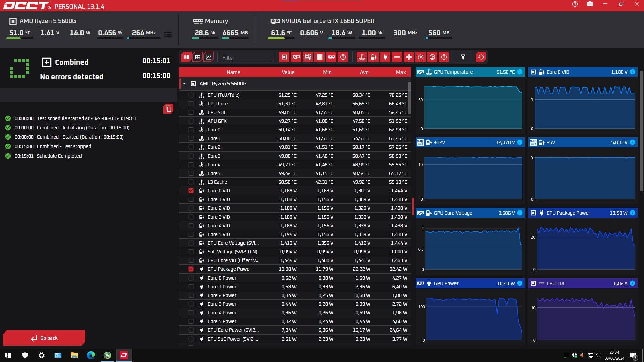The height and width of the screenshot is (362, 644).
Task: Toggle GPU sensors filter icon
Action: coord(296,57)
